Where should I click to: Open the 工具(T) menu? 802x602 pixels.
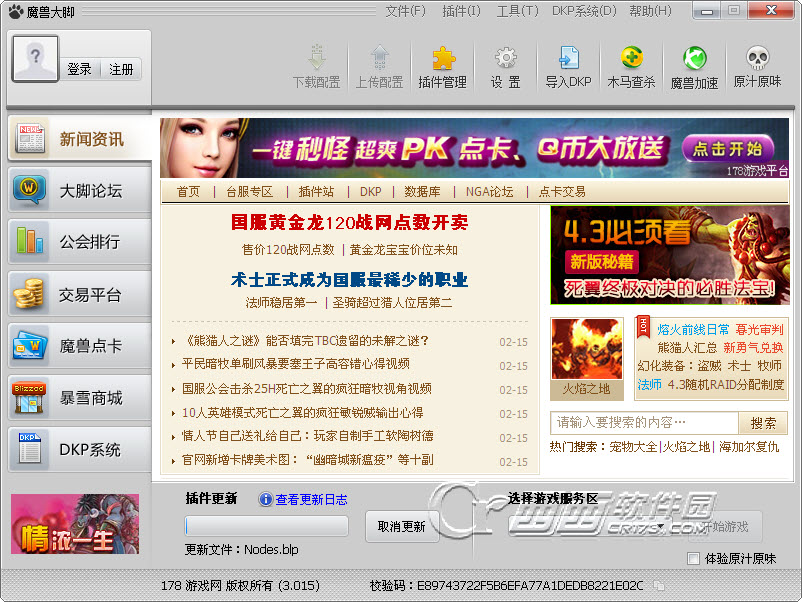[518, 11]
